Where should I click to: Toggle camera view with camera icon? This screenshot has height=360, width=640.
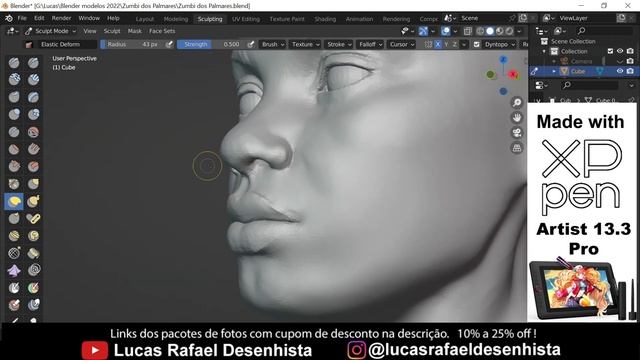[x=517, y=133]
